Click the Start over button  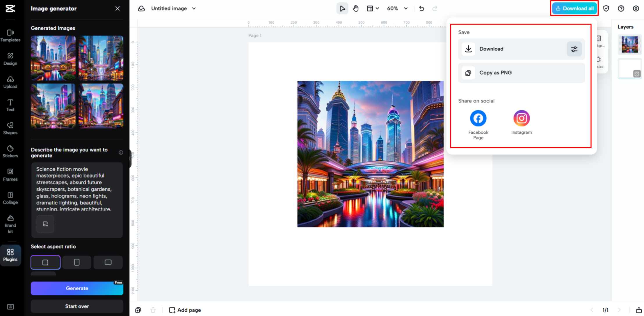click(77, 306)
